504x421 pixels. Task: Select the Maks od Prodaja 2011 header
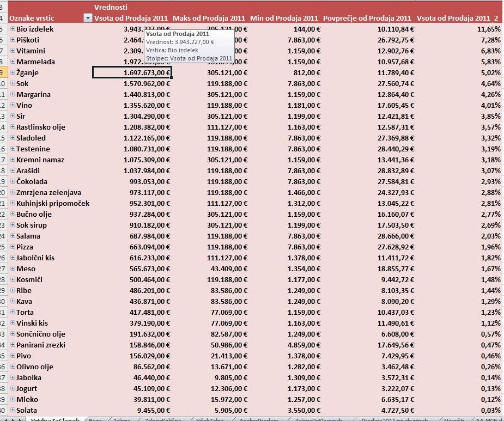tap(209, 18)
